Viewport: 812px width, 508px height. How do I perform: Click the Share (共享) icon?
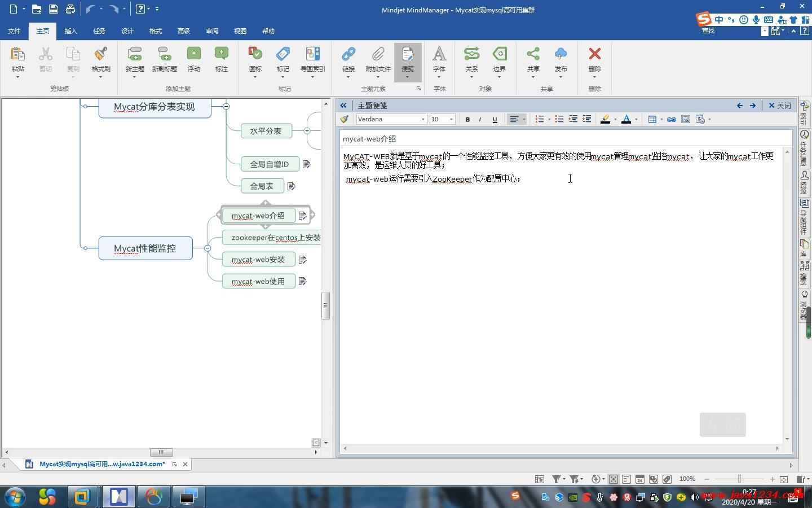click(x=533, y=54)
